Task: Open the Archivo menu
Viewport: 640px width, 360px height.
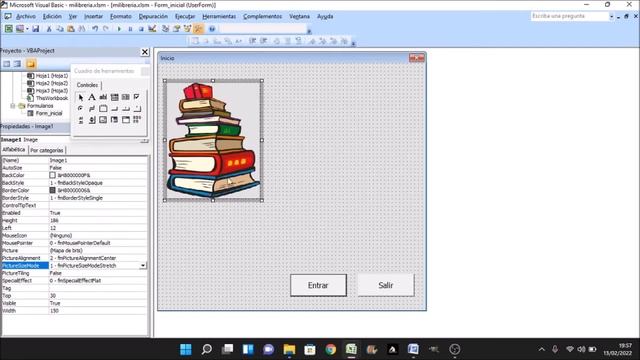Action: 26,16
